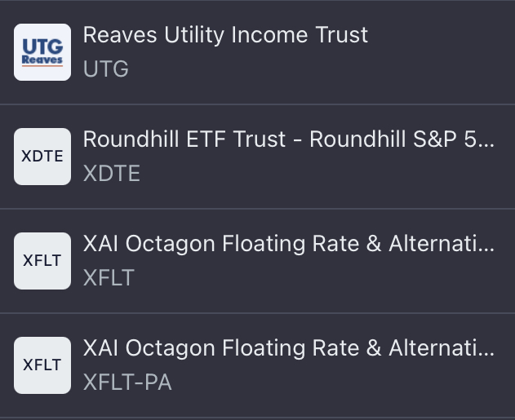Click blank area right of XFLT-PA ticker
The height and width of the screenshot is (420, 515).
click(x=344, y=382)
